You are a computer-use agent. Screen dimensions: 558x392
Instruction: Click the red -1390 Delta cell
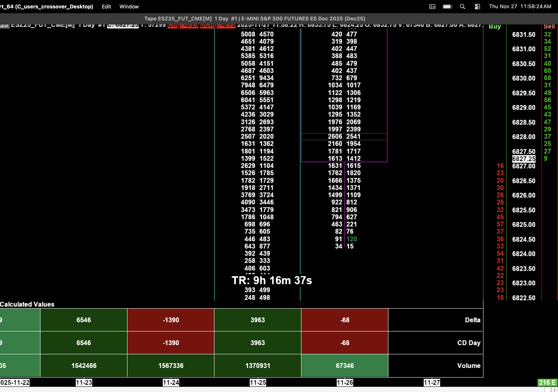[171, 320]
